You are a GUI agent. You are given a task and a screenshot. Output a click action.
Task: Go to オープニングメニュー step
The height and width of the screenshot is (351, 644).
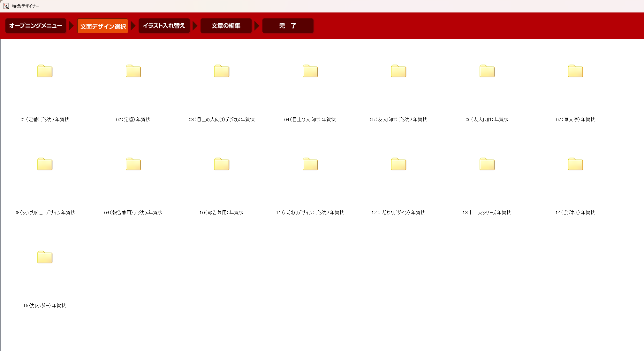36,26
